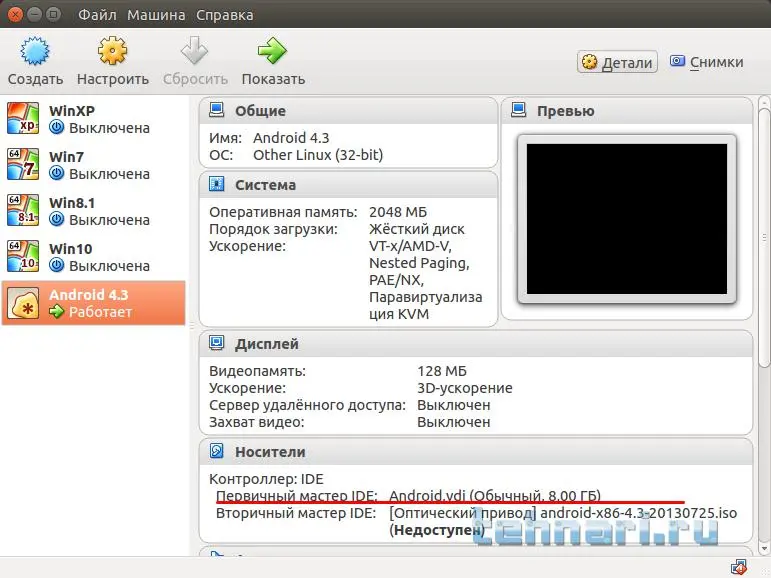Click the Сбросить down-arrow toolbar icon
This screenshot has width=771, height=578.
pos(195,51)
